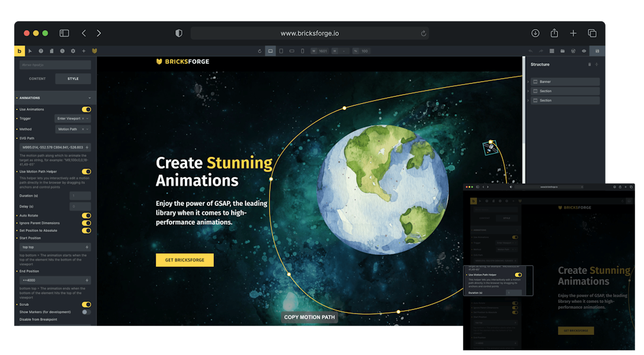Open the Trigger dropdown showing Enter Viewport
The width and height of the screenshot is (644, 355).
pos(72,118)
